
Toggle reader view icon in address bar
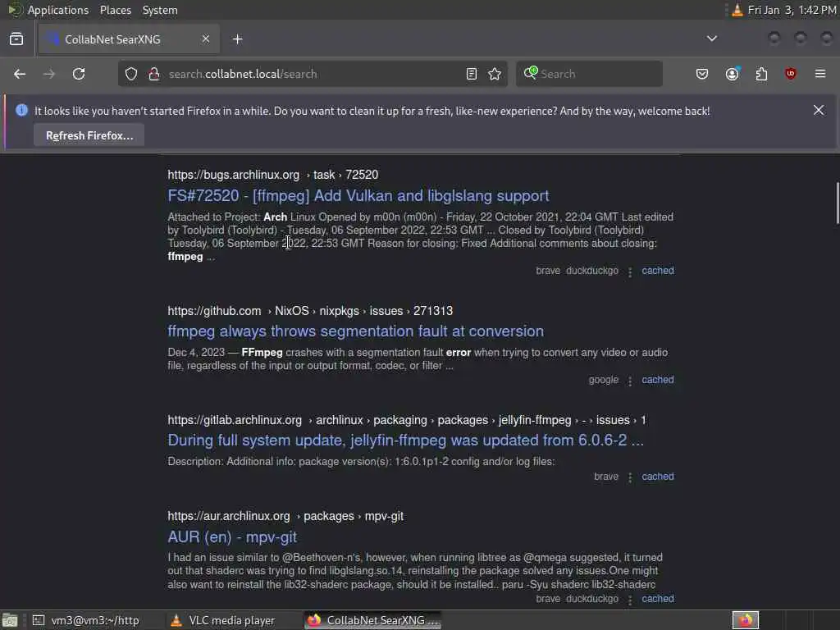coord(472,74)
